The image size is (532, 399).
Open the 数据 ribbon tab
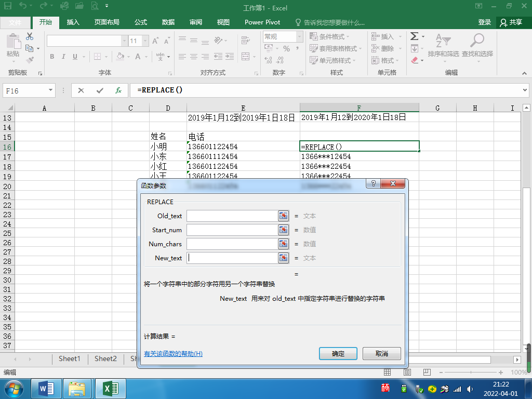pos(168,22)
